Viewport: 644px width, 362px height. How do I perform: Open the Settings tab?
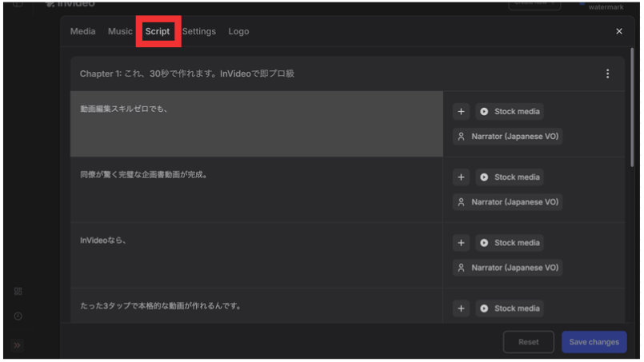click(198, 31)
